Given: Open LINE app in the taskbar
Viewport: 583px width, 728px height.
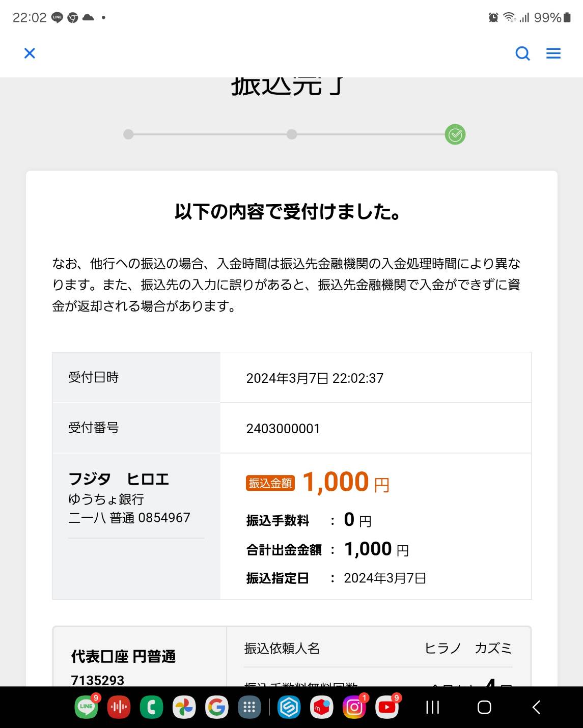Looking at the screenshot, I should pyautogui.click(x=86, y=707).
